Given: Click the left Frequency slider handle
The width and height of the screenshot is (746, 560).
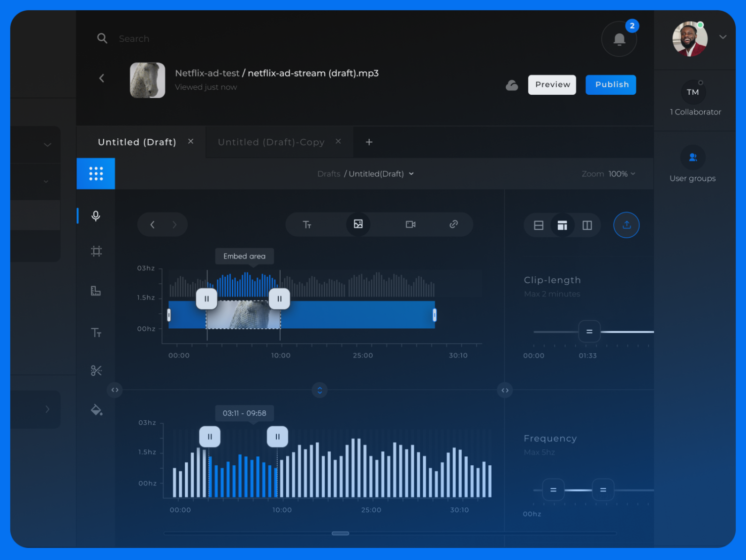Looking at the screenshot, I should pos(553,490).
